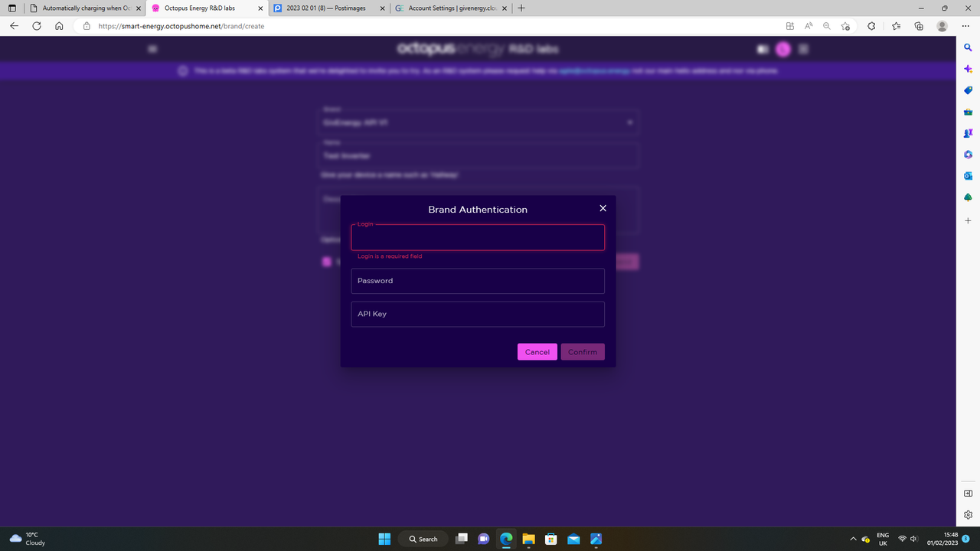This screenshot has height=551, width=980.
Task: Open the Favorites list
Action: (x=896, y=26)
